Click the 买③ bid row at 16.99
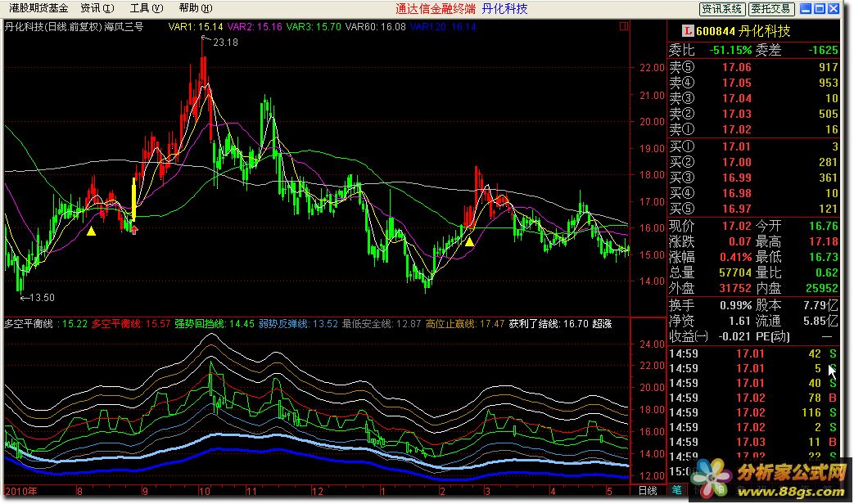Viewport: 854px width, 504px height. (754, 178)
